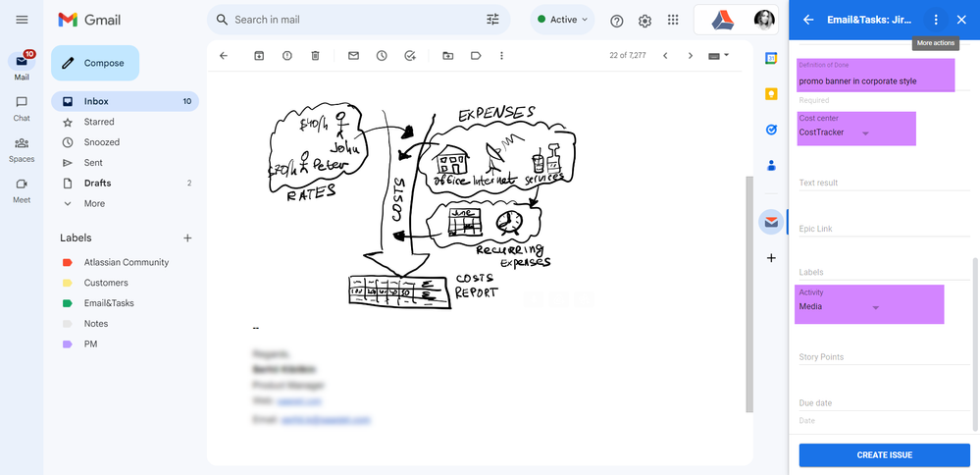Screen dimensions: 980x475
Task: Open input tools keyboard dropdown
Action: 719,56
